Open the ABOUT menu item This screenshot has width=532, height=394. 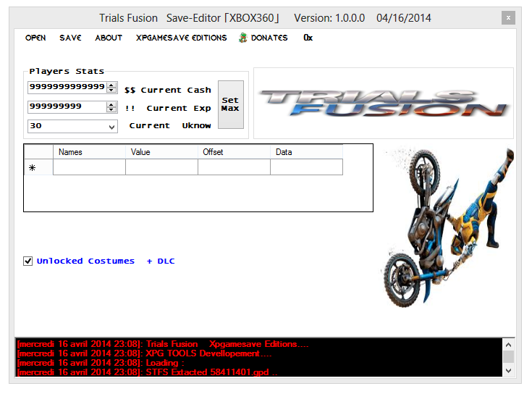coord(109,38)
